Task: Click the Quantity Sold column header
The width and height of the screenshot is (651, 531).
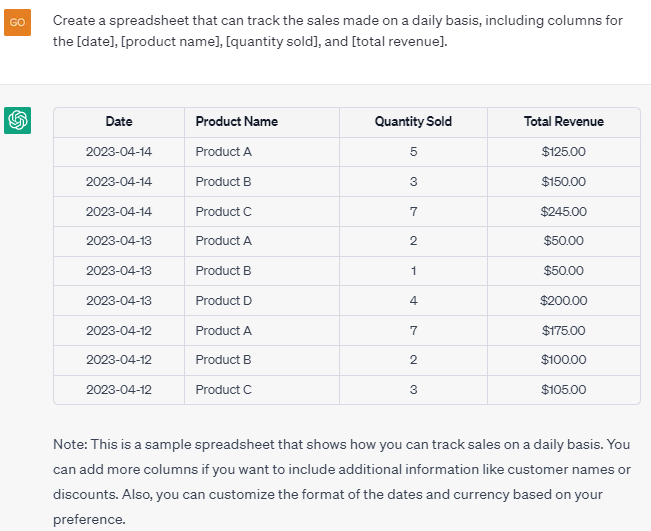Action: pyautogui.click(x=413, y=122)
